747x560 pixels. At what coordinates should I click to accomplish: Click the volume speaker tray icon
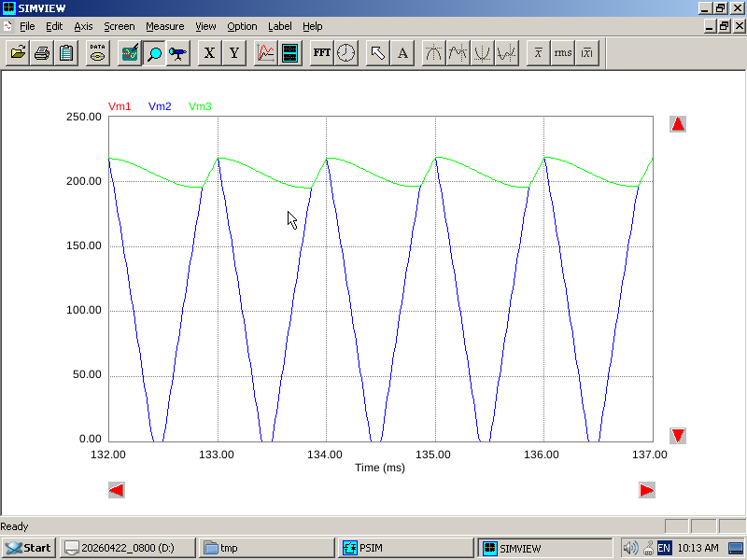click(x=629, y=548)
